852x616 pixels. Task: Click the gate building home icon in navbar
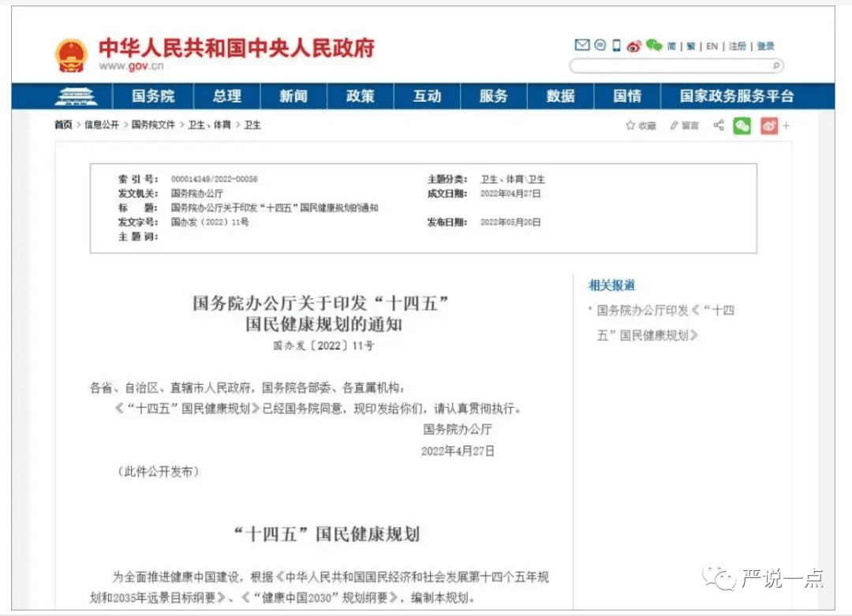tap(76, 96)
